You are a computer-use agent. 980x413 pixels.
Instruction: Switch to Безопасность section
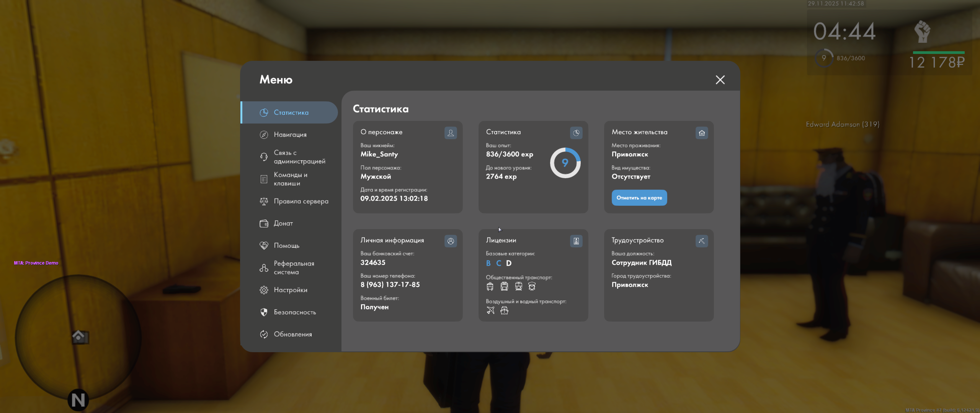294,312
